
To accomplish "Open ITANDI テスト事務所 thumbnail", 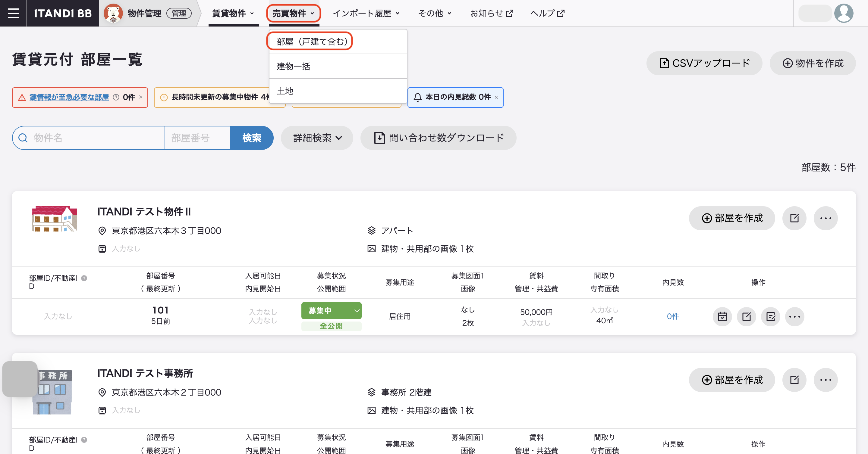I will point(53,392).
